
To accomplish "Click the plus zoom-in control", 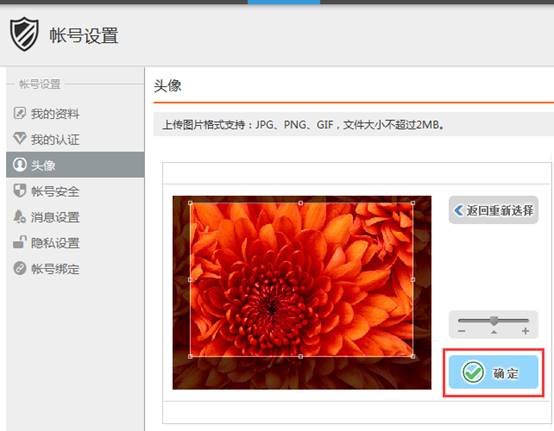I will (x=525, y=331).
